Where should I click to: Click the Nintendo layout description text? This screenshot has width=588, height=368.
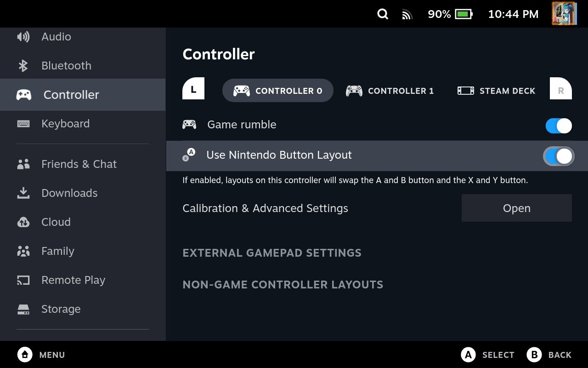355,180
